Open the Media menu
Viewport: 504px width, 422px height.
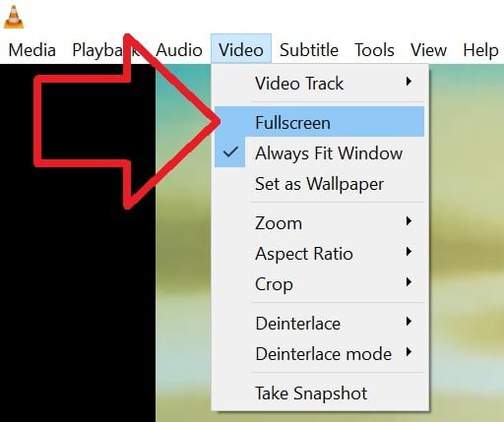pos(31,50)
